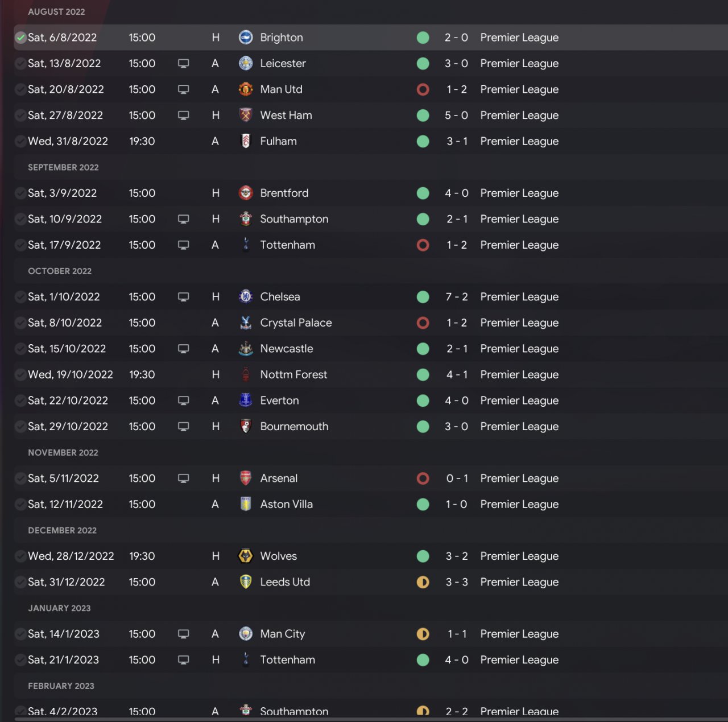The width and height of the screenshot is (728, 722).
Task: Collapse the January 2023 month group
Action: point(59,608)
